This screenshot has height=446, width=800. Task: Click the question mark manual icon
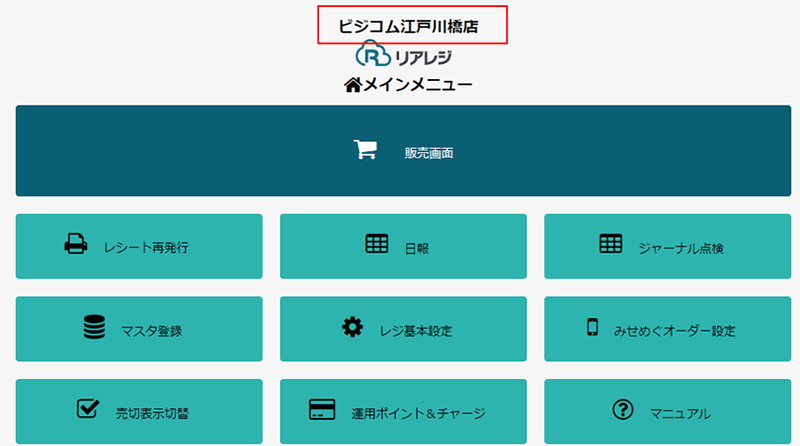621,410
